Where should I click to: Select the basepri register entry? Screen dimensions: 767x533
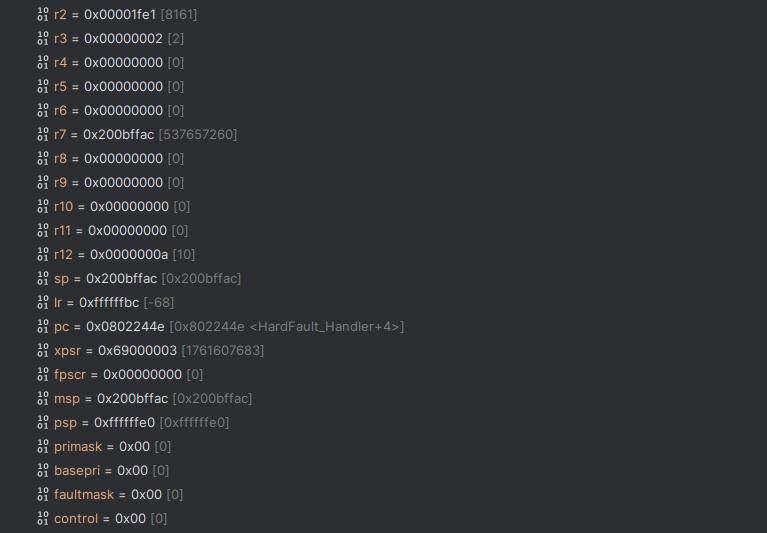click(x=112, y=470)
